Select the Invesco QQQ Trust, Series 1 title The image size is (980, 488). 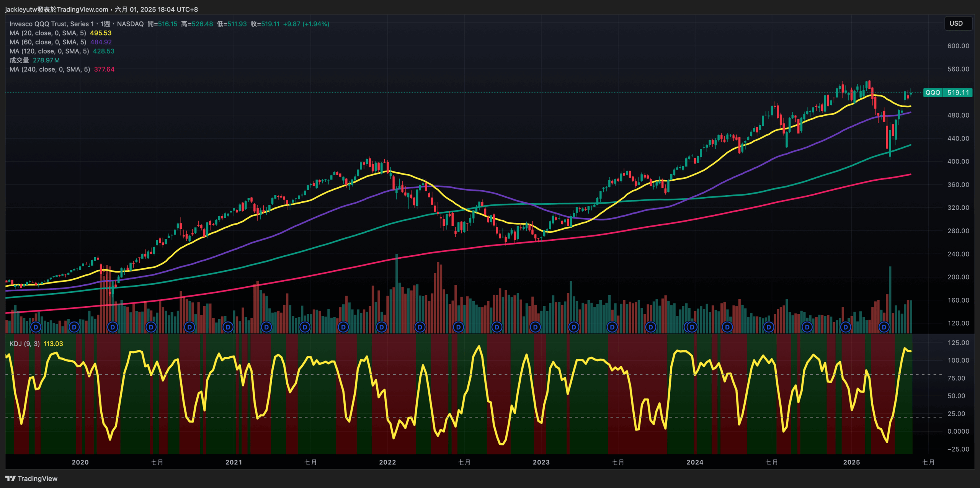pyautogui.click(x=52, y=24)
